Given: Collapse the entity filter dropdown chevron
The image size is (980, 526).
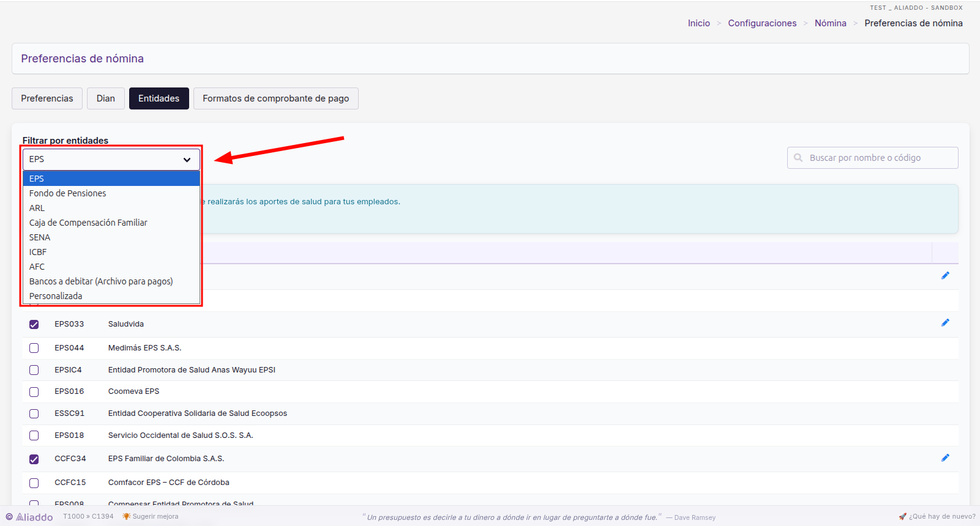Looking at the screenshot, I should [x=187, y=160].
